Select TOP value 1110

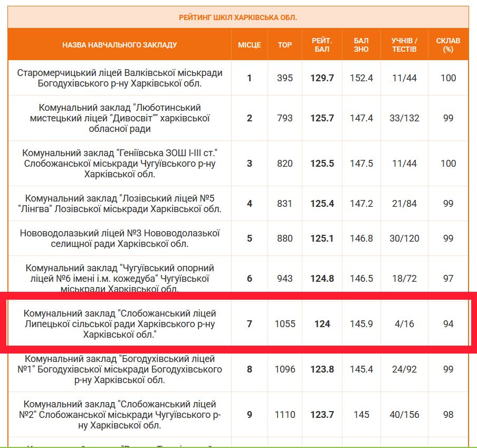click(x=285, y=415)
